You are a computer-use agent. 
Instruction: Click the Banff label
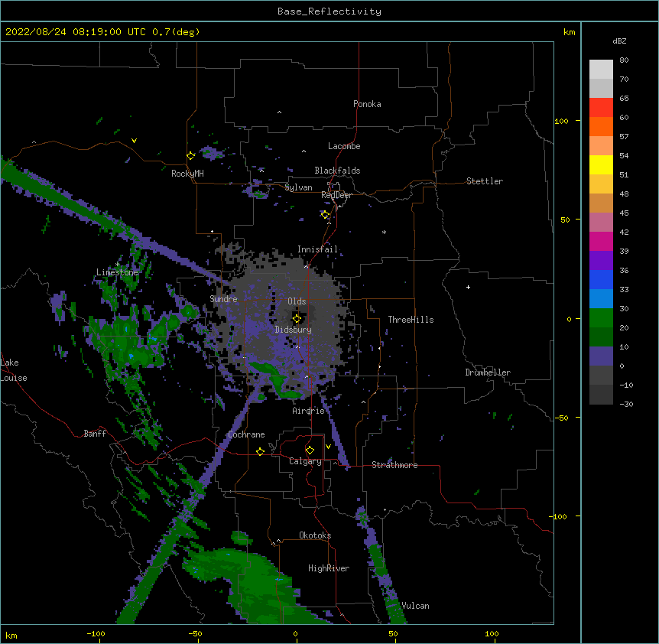[95, 434]
